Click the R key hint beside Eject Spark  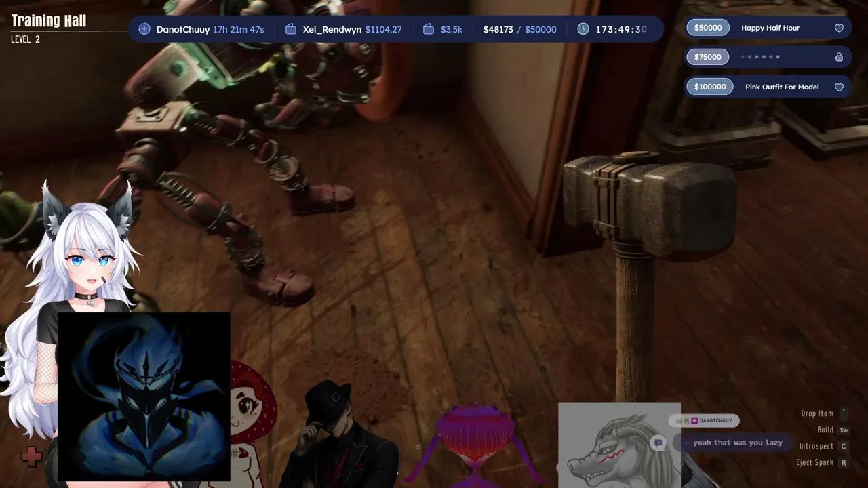[x=844, y=462]
